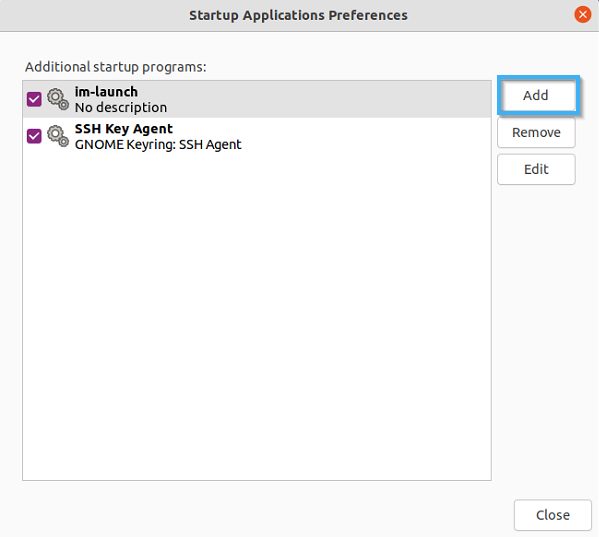The height and width of the screenshot is (537, 599).
Task: Click the gear icon beside im-launch
Action: pyautogui.click(x=58, y=99)
